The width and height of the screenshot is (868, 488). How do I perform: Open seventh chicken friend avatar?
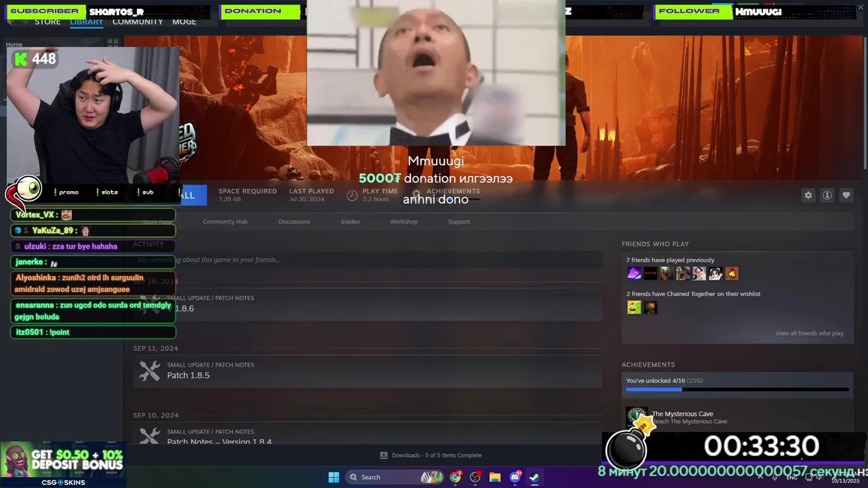click(x=732, y=274)
